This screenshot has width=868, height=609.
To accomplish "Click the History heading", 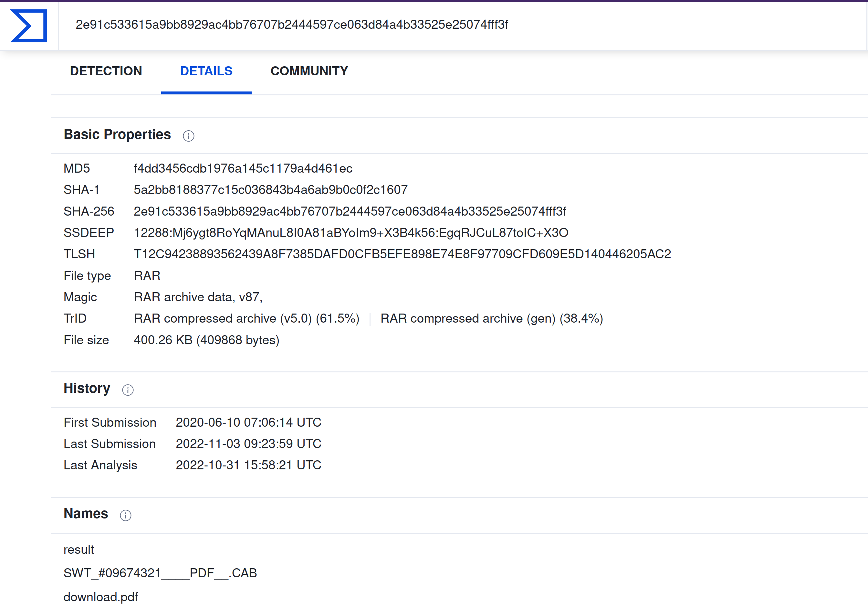I will [87, 388].
